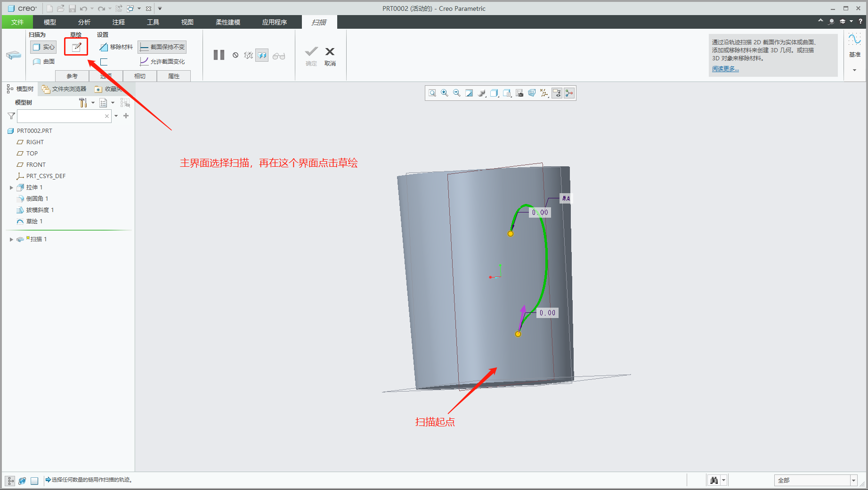Select variable section (允许截面变化)
Image resolution: width=868 pixels, height=490 pixels.
tap(162, 62)
